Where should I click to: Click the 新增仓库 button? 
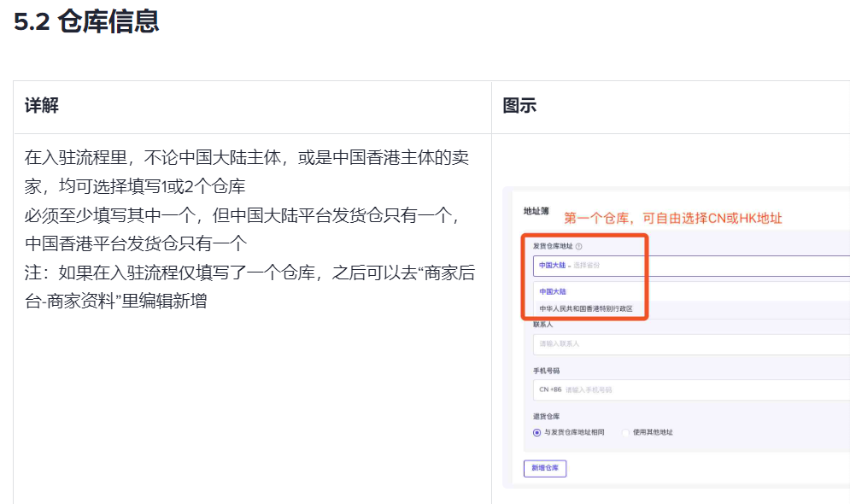pyautogui.click(x=545, y=468)
